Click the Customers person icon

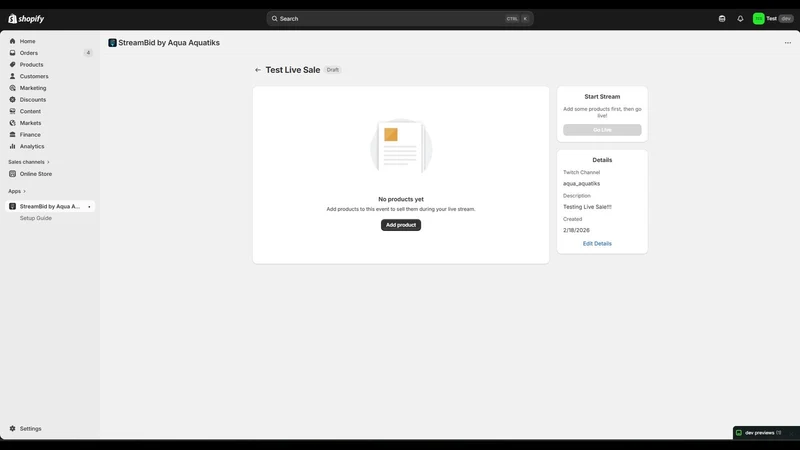pos(12,77)
